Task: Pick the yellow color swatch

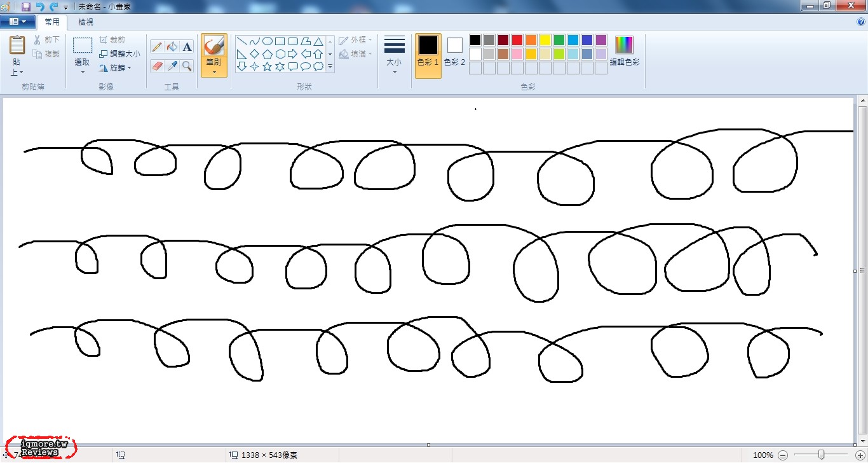Action: click(545, 40)
